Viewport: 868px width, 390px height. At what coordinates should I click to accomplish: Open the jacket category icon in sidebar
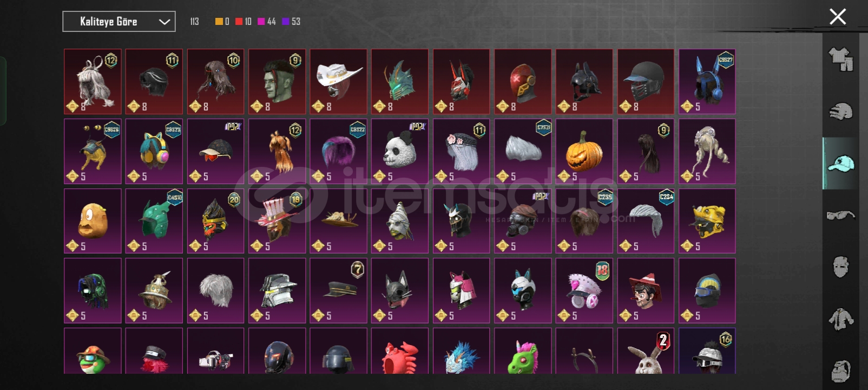pos(840,318)
